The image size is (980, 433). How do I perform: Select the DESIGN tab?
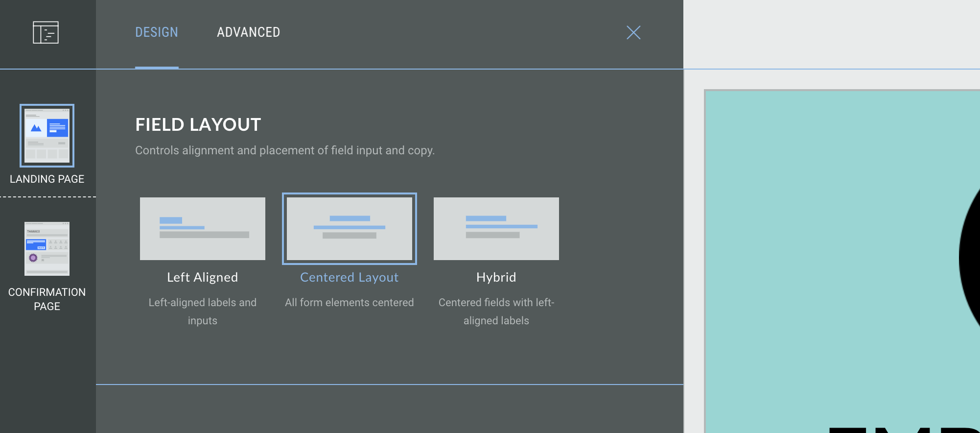tap(157, 32)
